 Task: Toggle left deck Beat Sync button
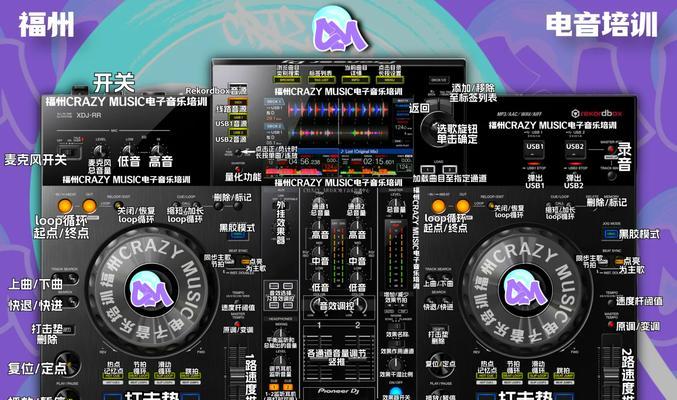(230, 261)
